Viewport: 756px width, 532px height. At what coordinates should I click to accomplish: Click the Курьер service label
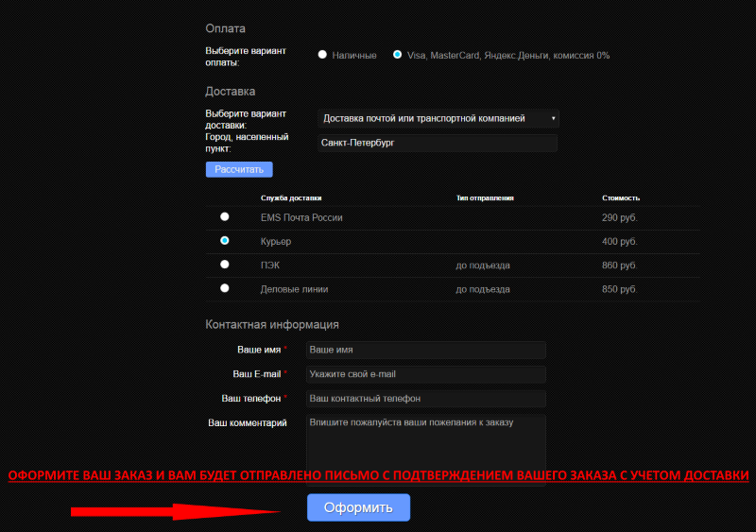(276, 242)
